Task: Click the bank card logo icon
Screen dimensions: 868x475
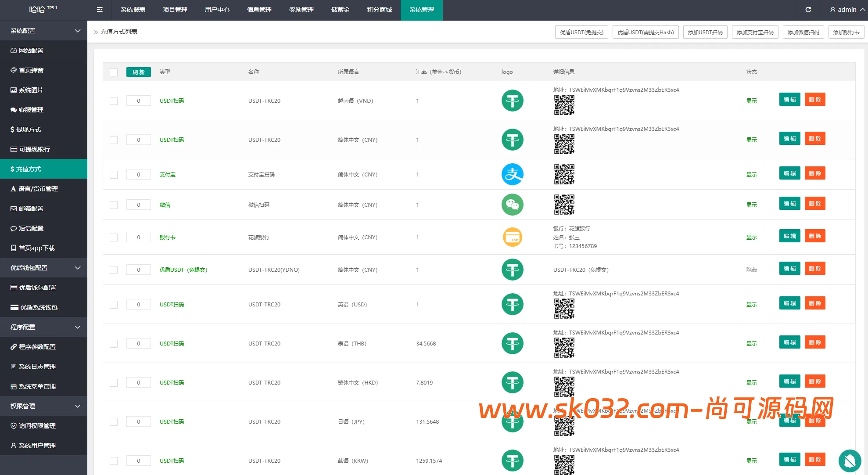Action: (512, 237)
